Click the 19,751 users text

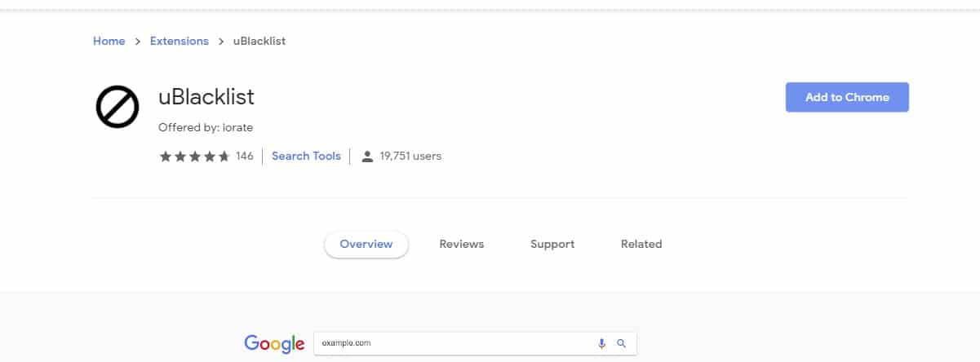(x=410, y=156)
